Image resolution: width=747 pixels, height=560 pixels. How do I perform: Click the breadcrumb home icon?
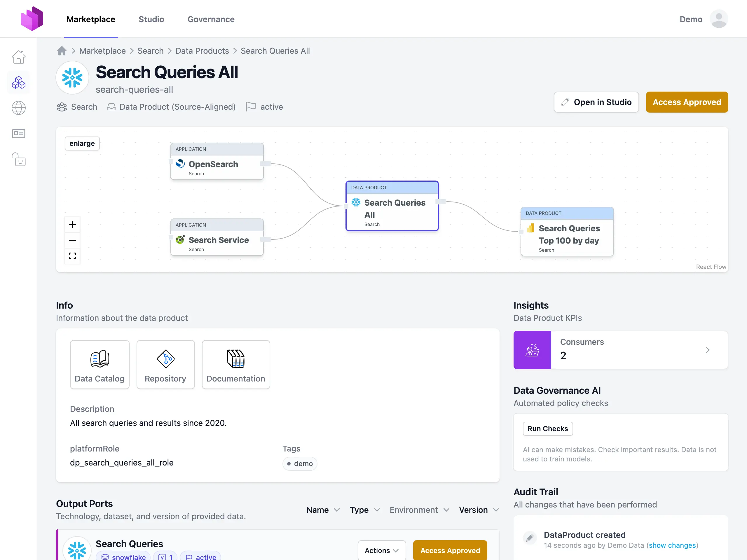click(x=62, y=51)
